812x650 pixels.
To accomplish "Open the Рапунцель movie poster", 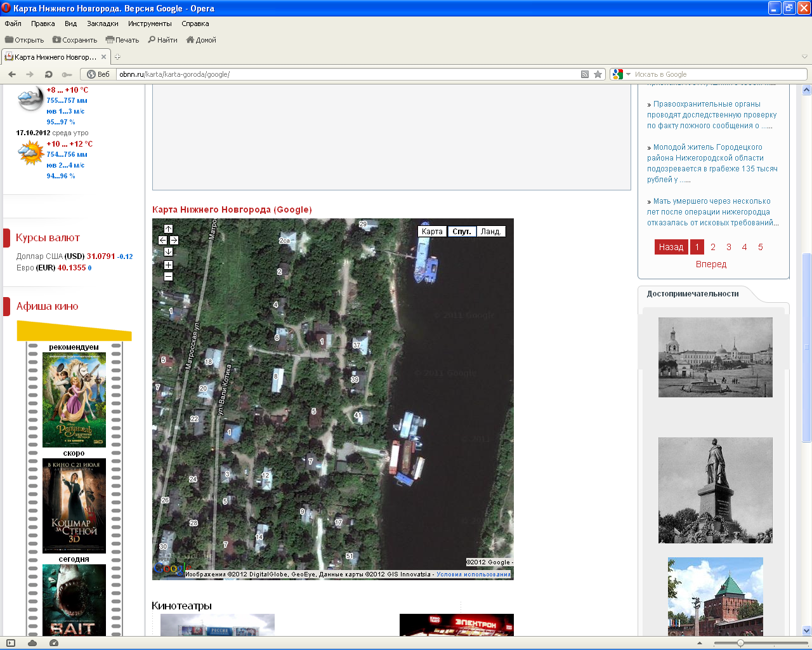I will (x=74, y=400).
